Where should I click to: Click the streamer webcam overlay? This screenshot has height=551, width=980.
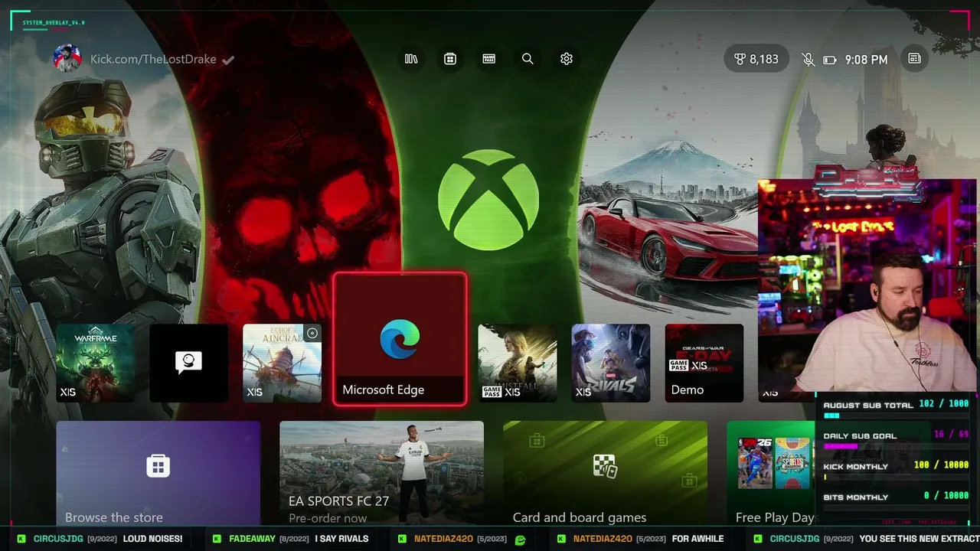[867, 286]
